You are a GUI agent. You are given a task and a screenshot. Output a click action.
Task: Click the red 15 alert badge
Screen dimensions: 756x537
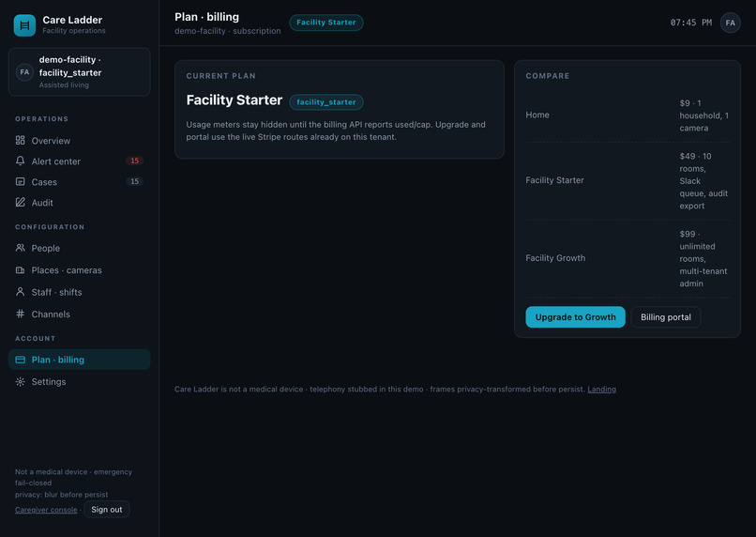(134, 161)
